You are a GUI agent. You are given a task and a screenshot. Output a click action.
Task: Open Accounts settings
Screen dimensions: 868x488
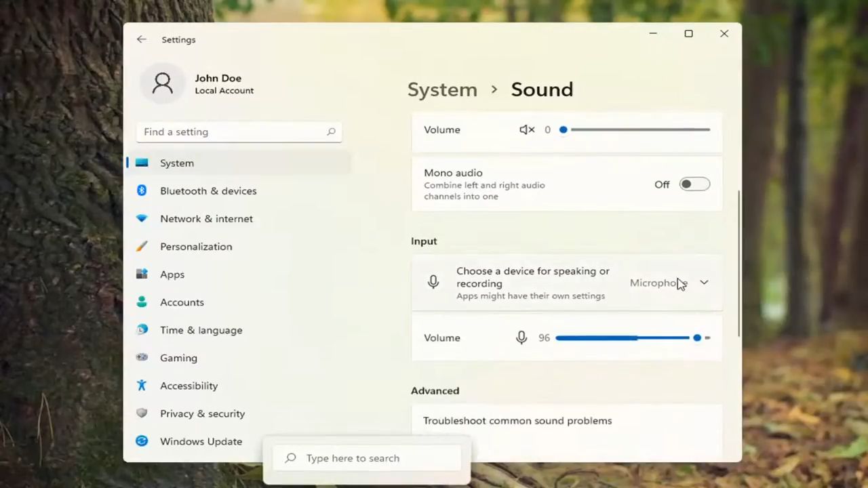pos(182,302)
